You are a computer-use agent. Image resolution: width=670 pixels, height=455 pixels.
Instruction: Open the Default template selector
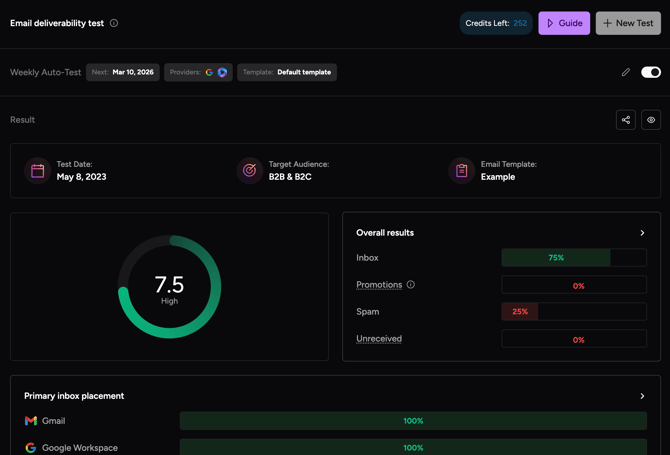287,72
